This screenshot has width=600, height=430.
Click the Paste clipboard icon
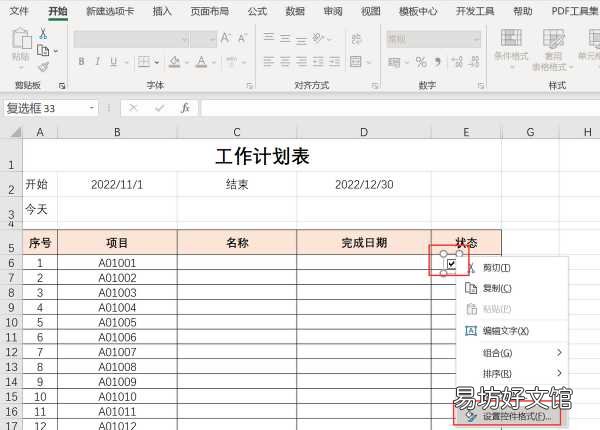point(21,38)
